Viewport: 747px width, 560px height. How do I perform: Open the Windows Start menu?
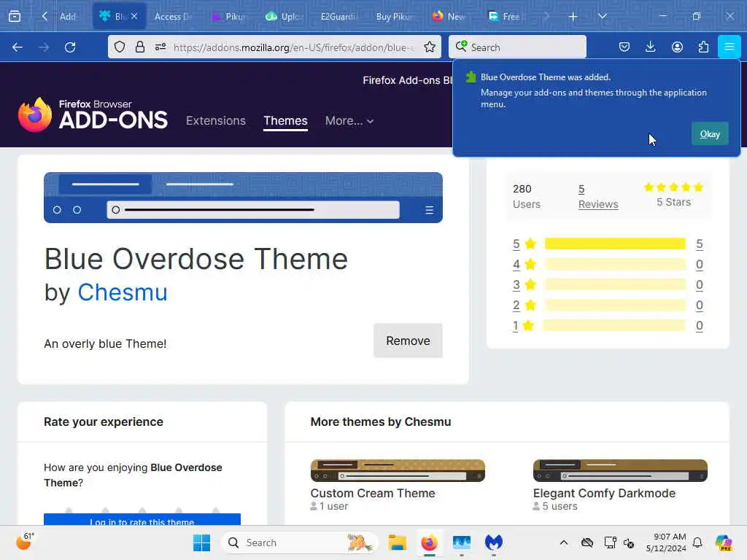tap(201, 542)
